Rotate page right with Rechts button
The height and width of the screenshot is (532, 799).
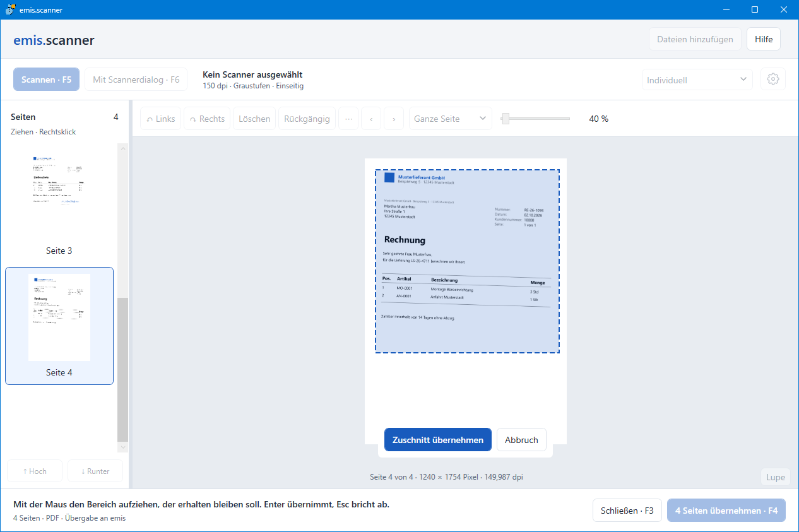click(207, 119)
